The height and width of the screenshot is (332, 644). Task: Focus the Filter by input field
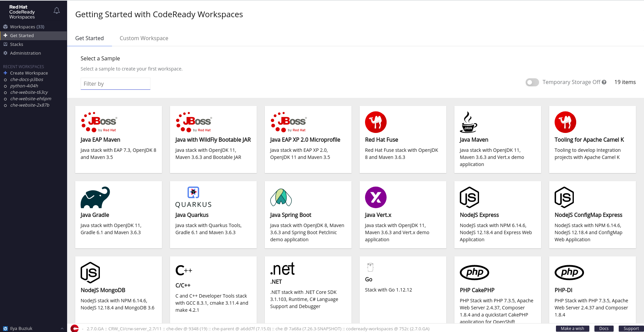click(x=115, y=84)
